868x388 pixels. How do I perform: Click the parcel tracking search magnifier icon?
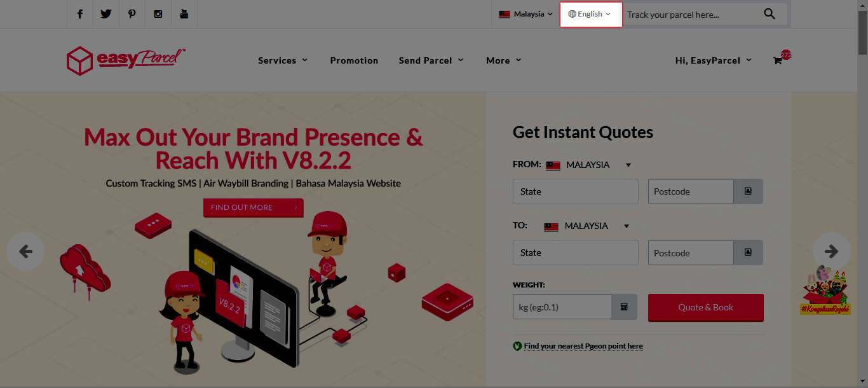click(770, 14)
